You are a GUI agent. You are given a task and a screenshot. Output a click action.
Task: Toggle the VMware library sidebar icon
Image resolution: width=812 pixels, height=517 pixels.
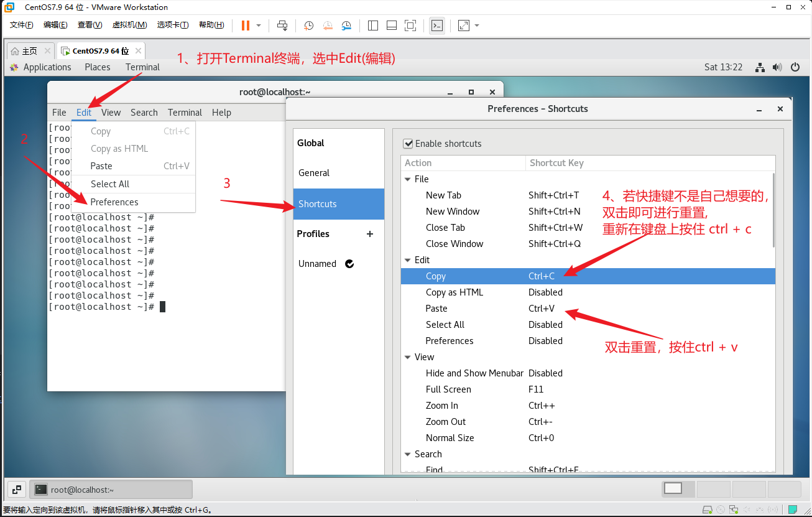click(x=373, y=26)
